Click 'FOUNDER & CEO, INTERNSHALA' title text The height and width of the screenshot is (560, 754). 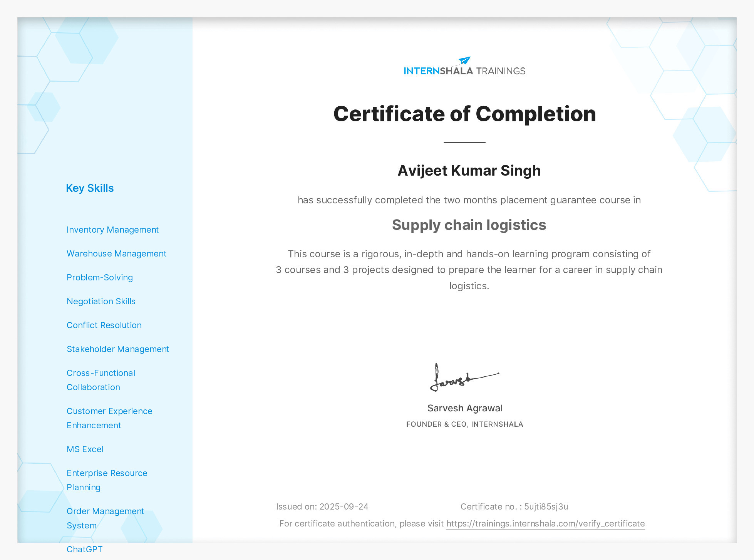(464, 424)
